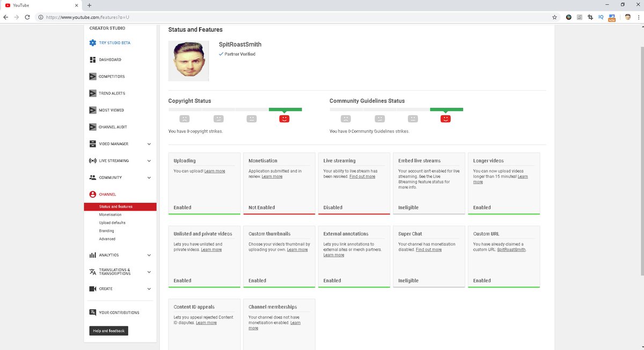
Task: Click the crop screenshot extension icon
Action: coord(590,17)
